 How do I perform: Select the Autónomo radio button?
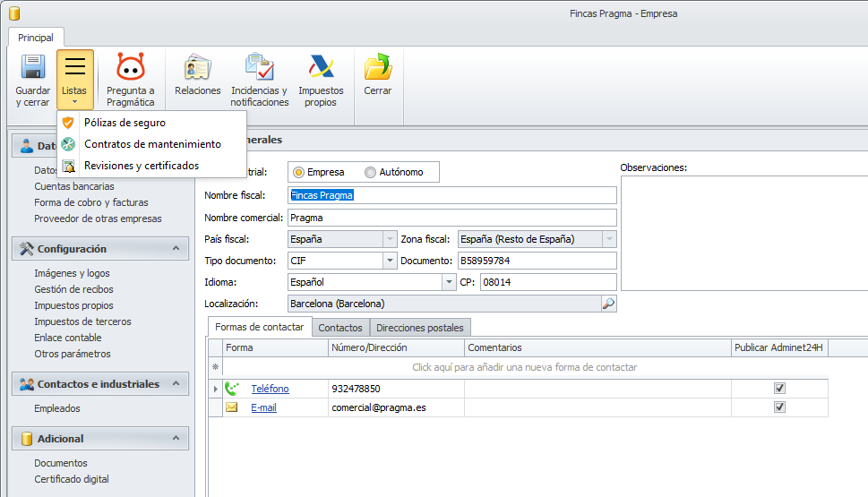[370, 172]
